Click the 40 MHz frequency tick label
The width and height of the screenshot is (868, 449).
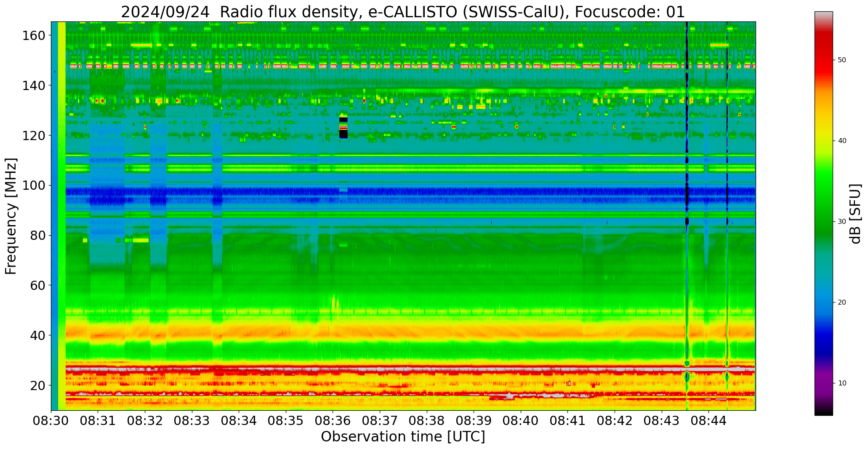[x=37, y=335]
